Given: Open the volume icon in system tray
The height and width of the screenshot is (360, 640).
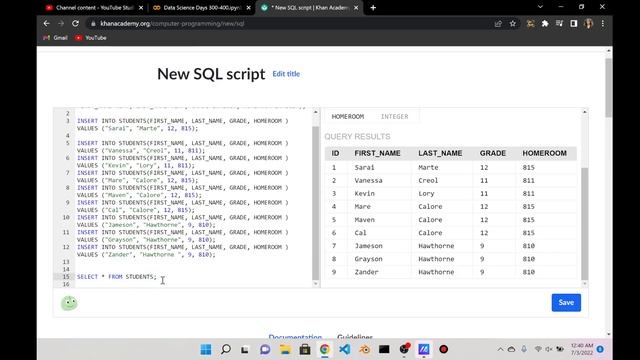Looking at the screenshot, I should pos(549,349).
